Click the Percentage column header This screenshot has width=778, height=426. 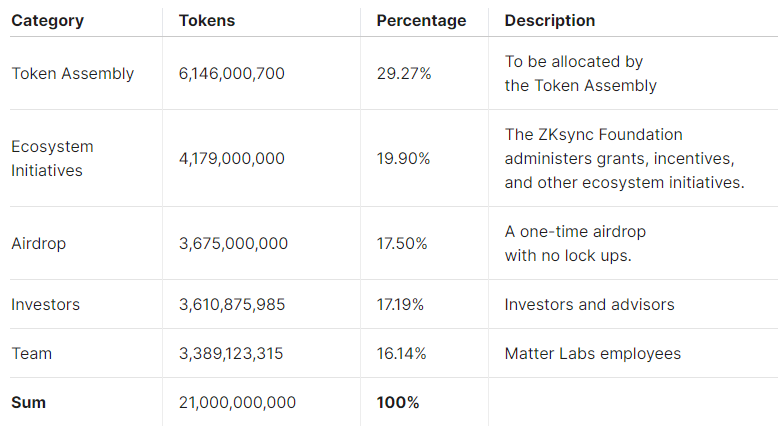(421, 21)
